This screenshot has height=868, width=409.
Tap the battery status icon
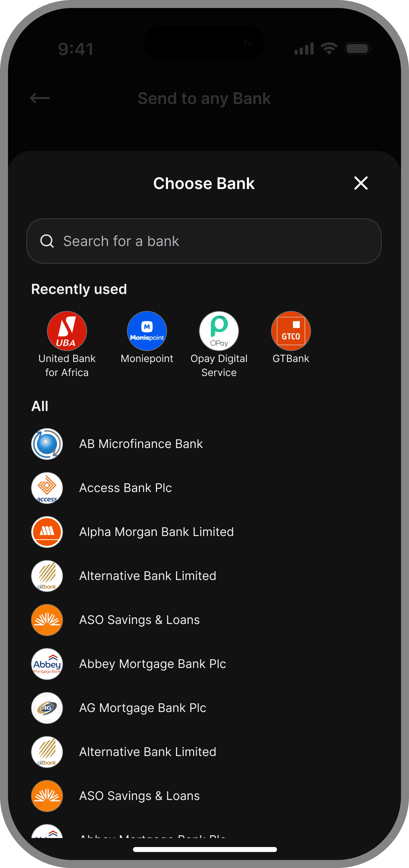(x=358, y=49)
